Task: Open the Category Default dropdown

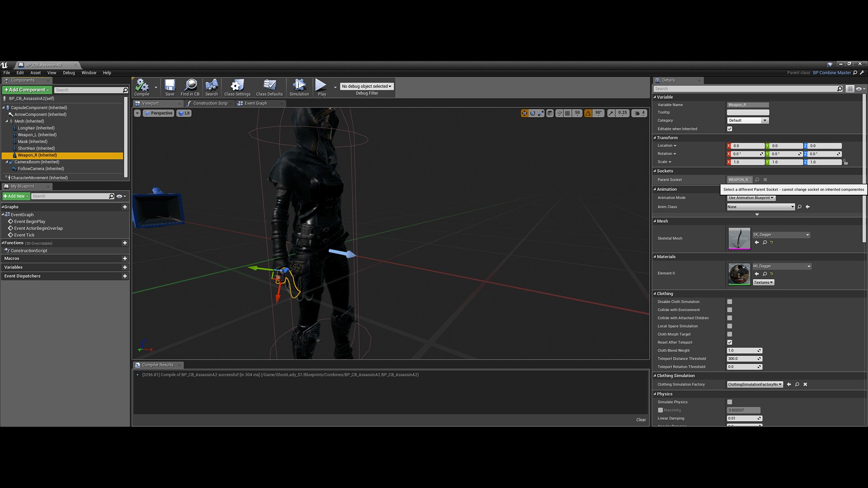Action: pos(748,121)
